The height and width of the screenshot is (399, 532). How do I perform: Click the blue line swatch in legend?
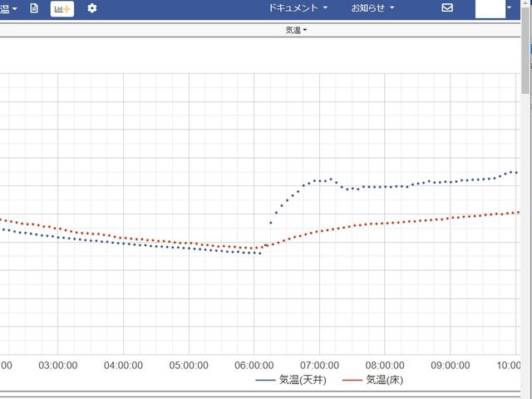click(265, 380)
